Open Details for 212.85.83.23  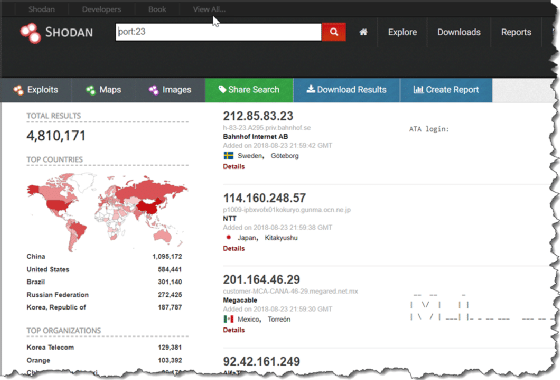234,166
